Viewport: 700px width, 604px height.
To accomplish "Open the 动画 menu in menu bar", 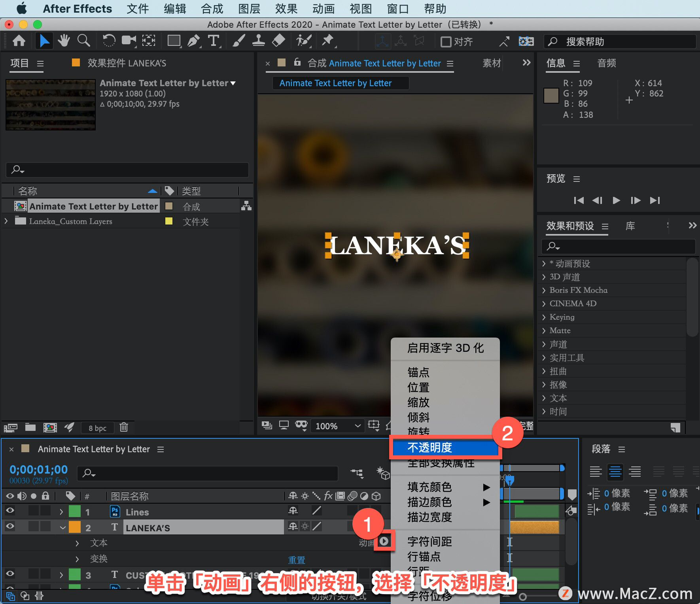I will (324, 9).
